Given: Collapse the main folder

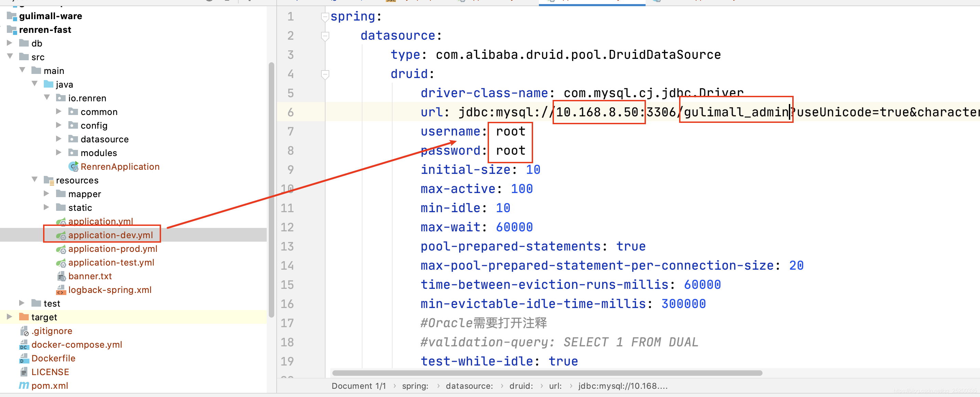Looking at the screenshot, I should pyautogui.click(x=23, y=70).
